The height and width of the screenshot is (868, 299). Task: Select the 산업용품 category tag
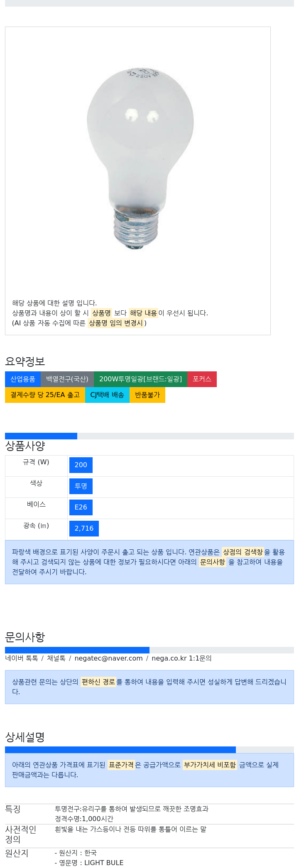pyautogui.click(x=23, y=379)
